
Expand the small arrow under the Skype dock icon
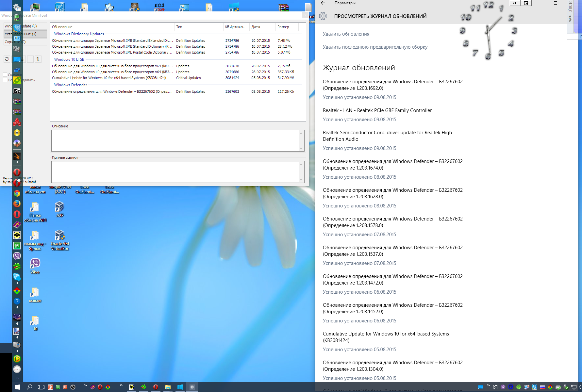(17, 283)
